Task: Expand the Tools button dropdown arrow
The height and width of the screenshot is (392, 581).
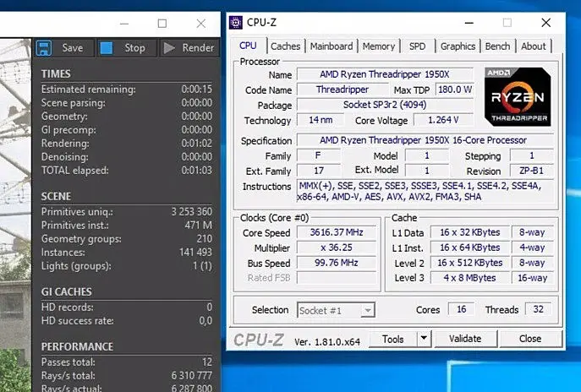Action: (425, 338)
